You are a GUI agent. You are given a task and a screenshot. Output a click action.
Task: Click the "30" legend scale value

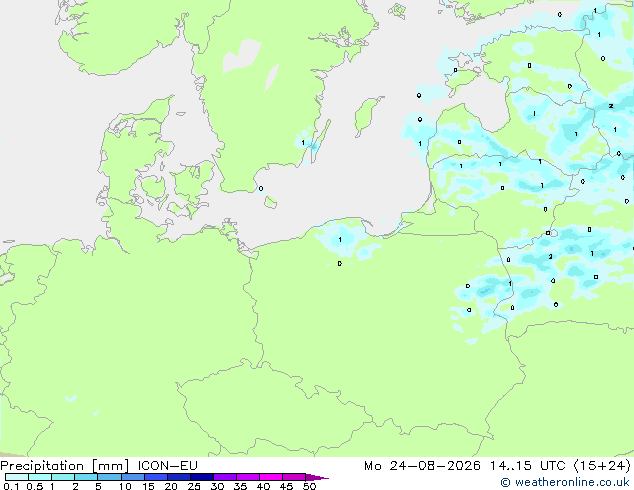pyautogui.click(x=217, y=486)
